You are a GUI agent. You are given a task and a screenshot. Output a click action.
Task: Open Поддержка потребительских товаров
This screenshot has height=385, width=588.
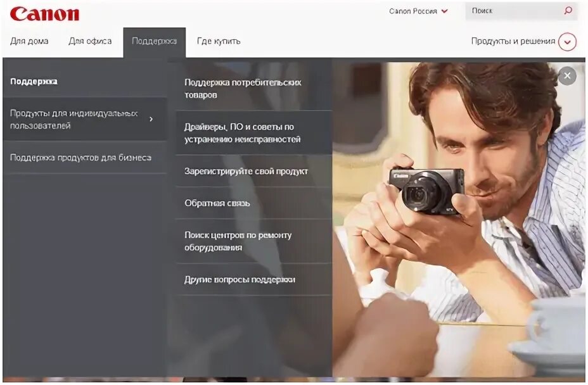[243, 88]
